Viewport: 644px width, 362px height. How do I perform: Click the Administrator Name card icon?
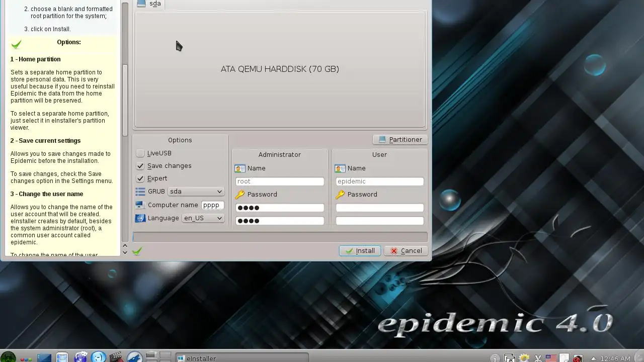(240, 168)
